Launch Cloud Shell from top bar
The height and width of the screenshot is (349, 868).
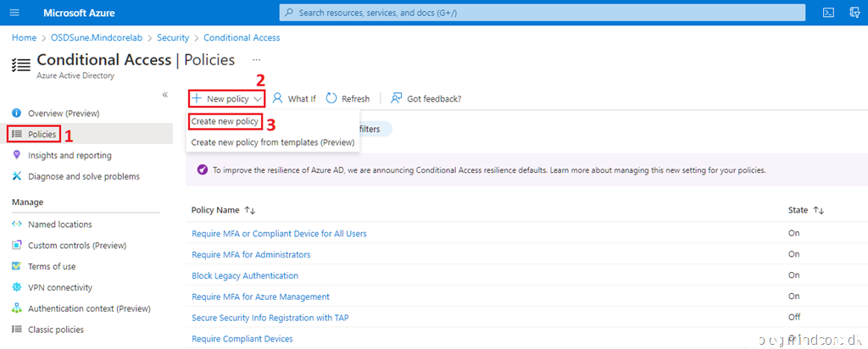click(x=829, y=13)
